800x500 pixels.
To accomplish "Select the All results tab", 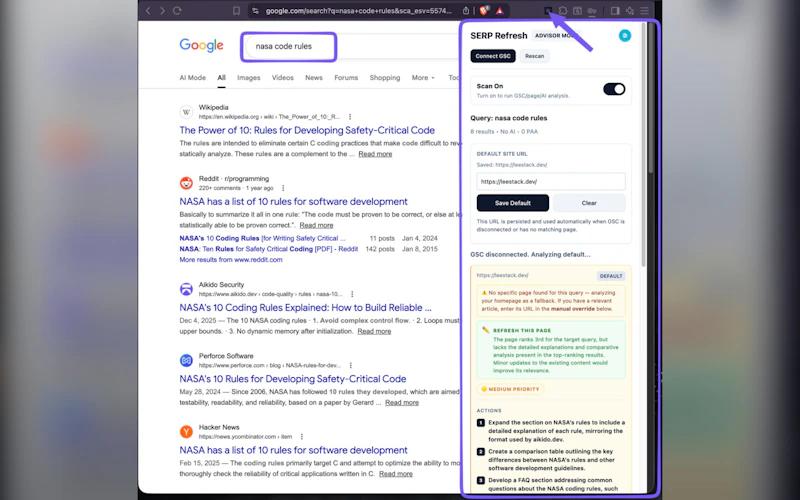I will tap(221, 78).
